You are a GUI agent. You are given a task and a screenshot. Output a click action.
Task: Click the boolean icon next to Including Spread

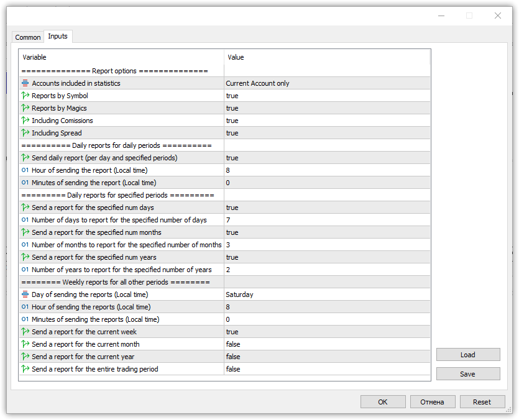coord(25,133)
